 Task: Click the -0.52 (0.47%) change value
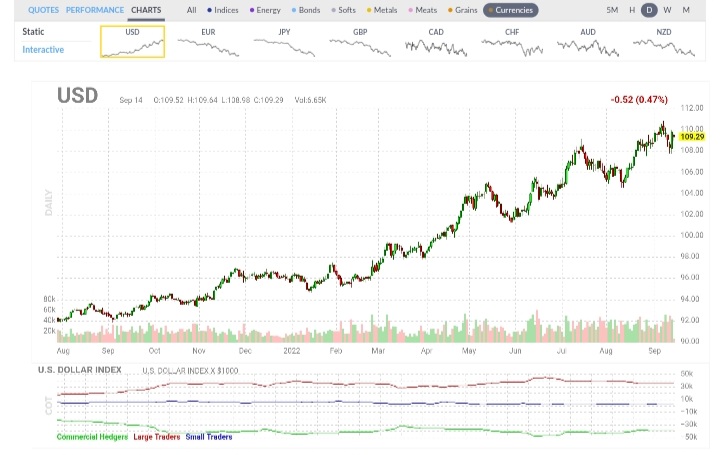click(639, 100)
